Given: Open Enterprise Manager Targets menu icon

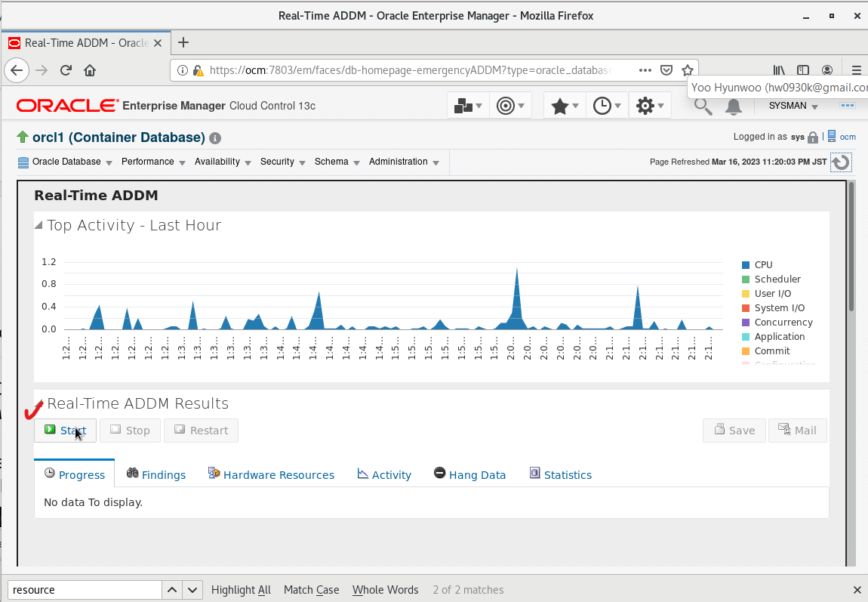Looking at the screenshot, I should [509, 105].
